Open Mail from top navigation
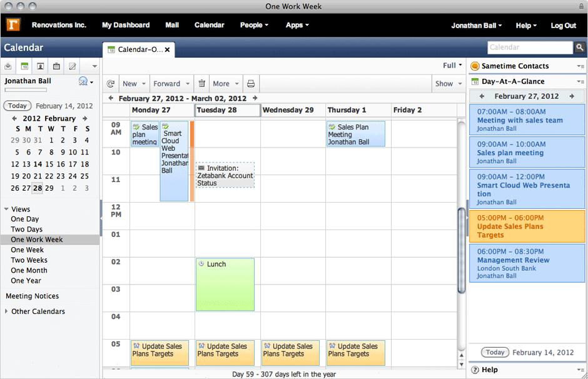Viewport: 588px width, 379px height. (x=172, y=25)
